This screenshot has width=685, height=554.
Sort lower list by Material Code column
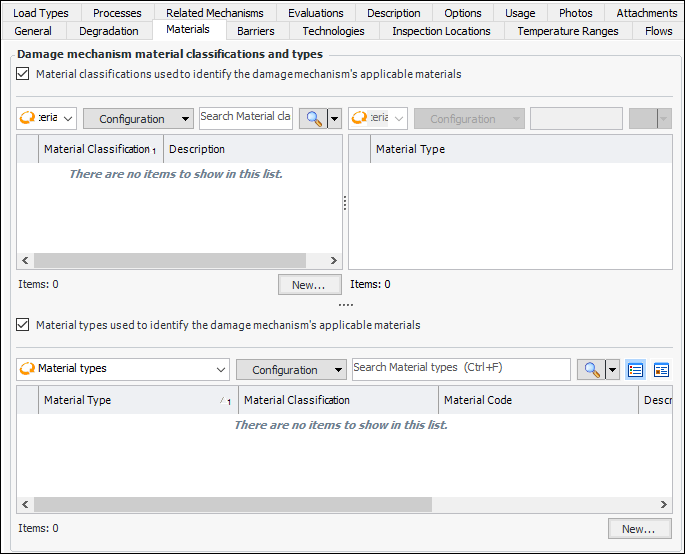tap(538, 400)
